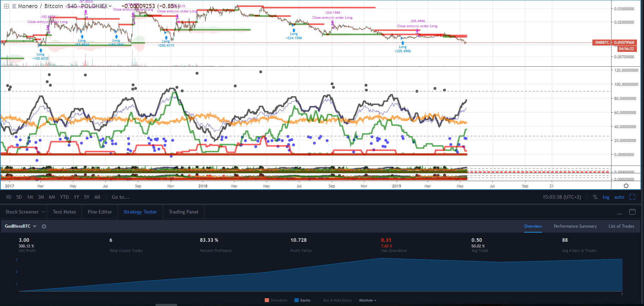This screenshot has width=644, height=306.
Task: Select the Strategy Tester tab
Action: [140, 212]
